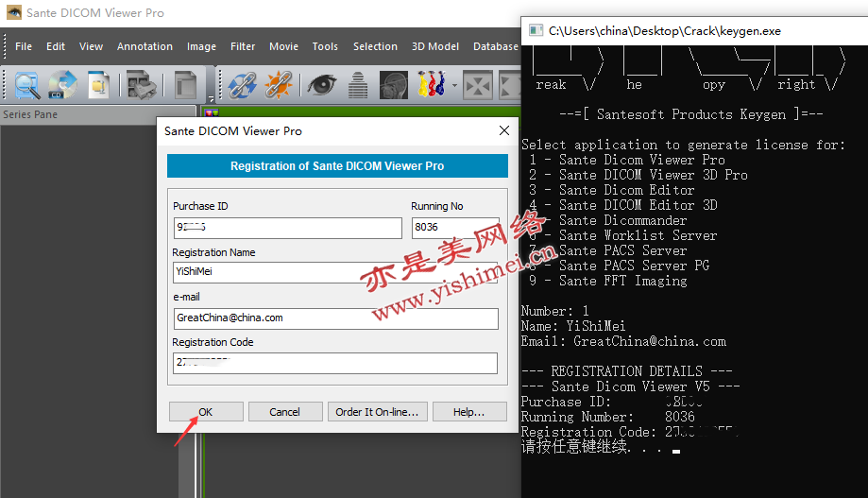Click 'Running Number: 8036' console line
868x498 pixels.
[x=608, y=417]
